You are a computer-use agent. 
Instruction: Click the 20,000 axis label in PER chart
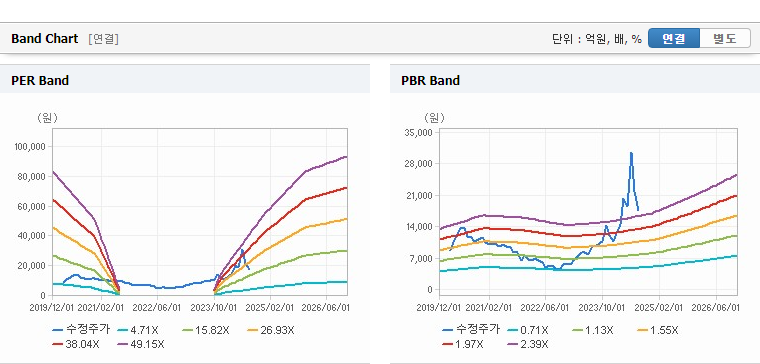32,266
